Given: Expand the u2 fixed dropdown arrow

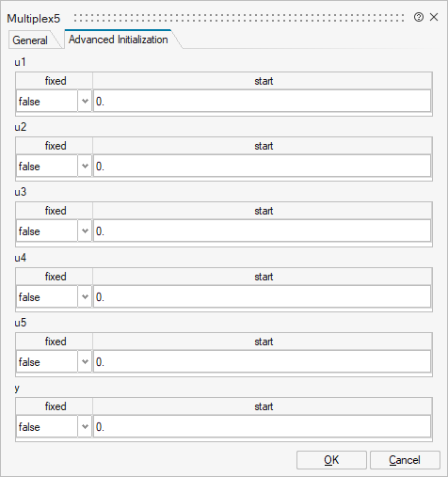Looking at the screenshot, I should click(x=85, y=167).
